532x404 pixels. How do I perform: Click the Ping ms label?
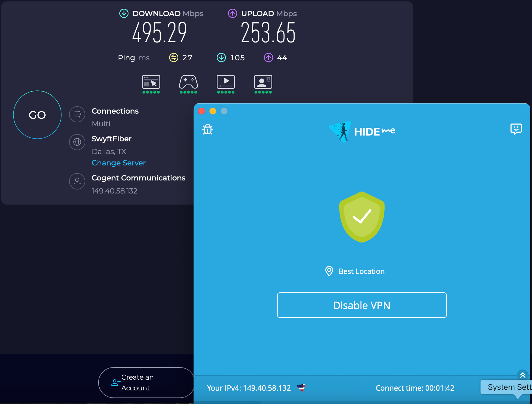(134, 58)
